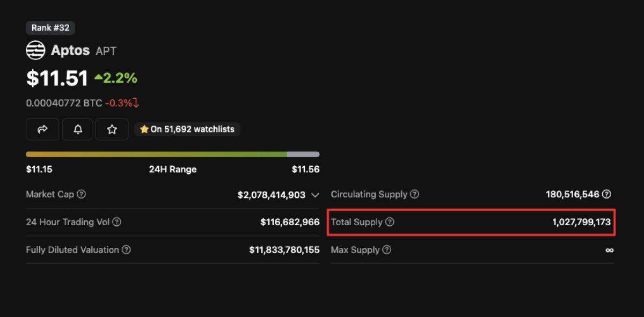
Task: Click the $2,078,414,903 market cap value
Action: point(272,195)
